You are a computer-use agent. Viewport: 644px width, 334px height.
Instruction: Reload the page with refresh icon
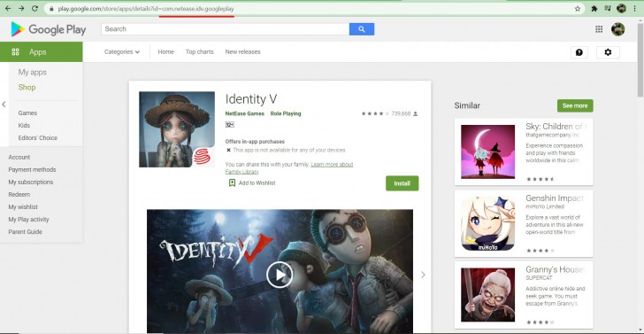34,8
